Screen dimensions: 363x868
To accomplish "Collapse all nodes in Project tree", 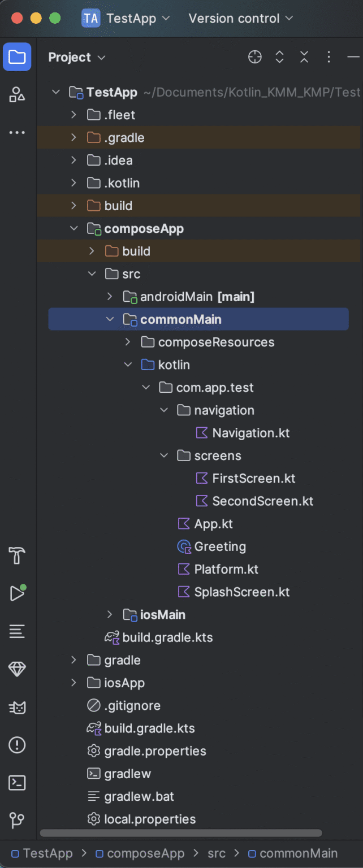I will pyautogui.click(x=304, y=57).
